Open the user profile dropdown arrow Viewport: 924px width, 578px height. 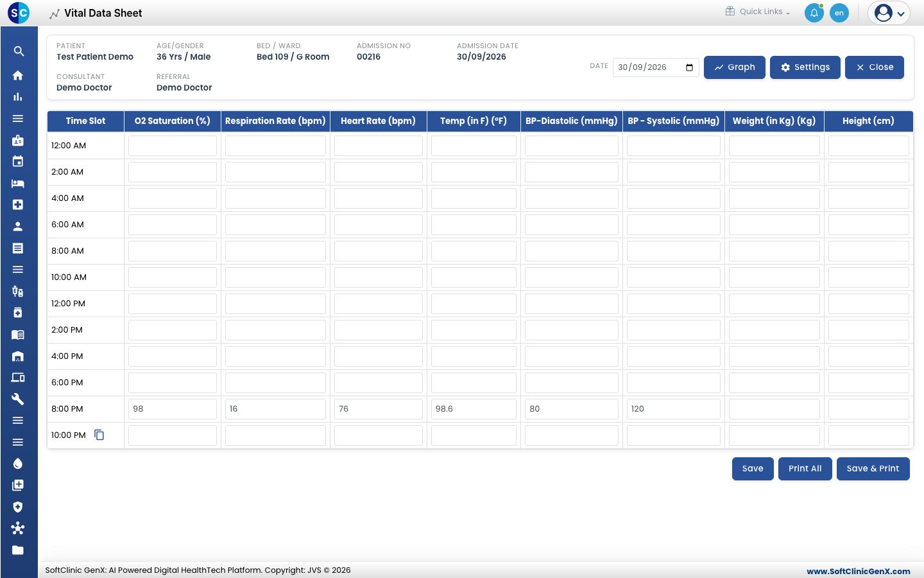coord(901,13)
